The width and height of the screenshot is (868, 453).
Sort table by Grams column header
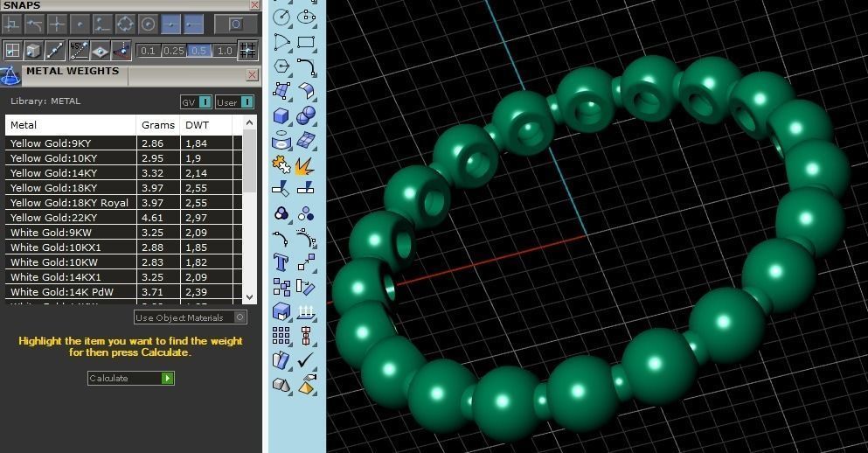[x=158, y=125]
